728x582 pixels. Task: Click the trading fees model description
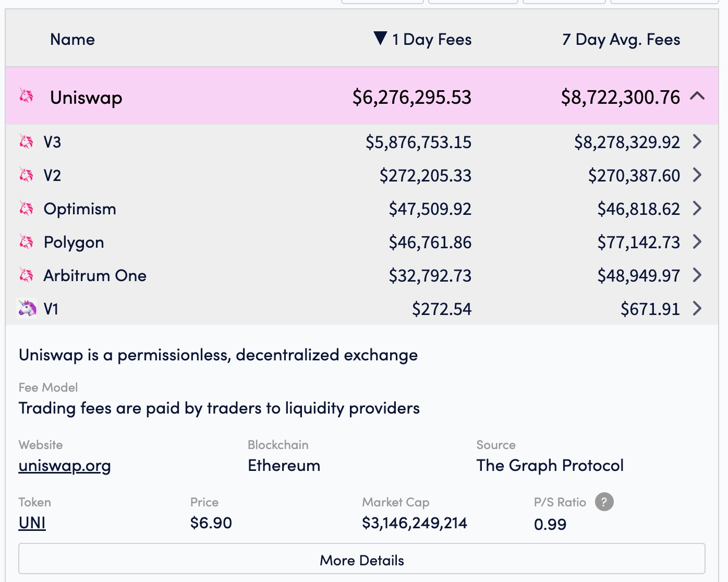[219, 408]
